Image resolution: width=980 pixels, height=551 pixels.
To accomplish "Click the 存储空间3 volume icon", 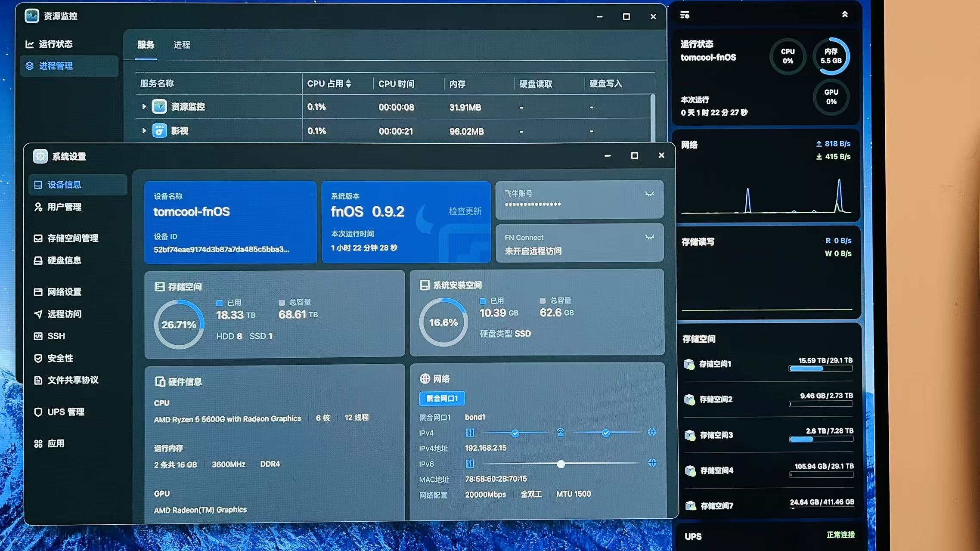I will [690, 435].
